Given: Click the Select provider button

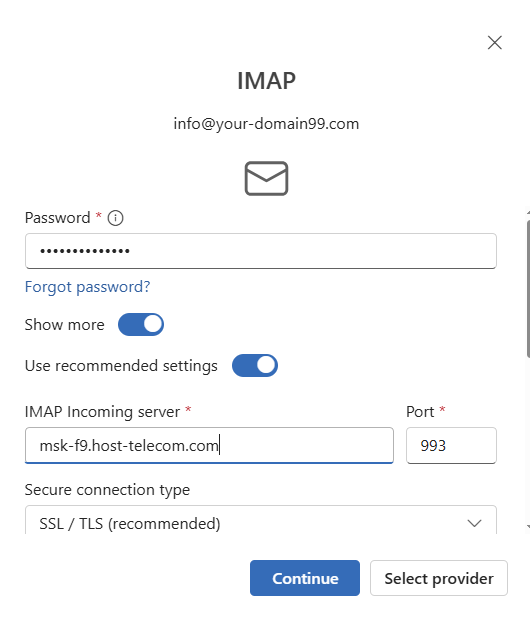Looking at the screenshot, I should (439, 578).
